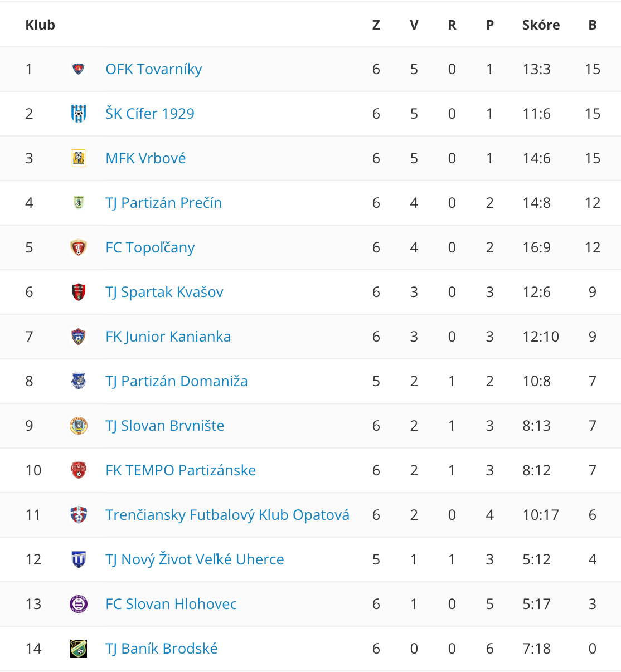The image size is (621, 672).
Task: Click the TJ Spartak Kvašov crest
Action: [x=79, y=292]
